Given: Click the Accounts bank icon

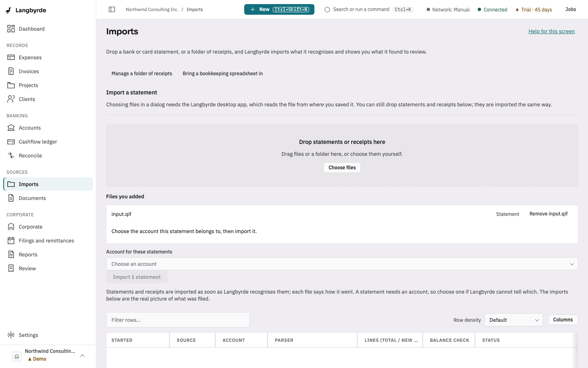Looking at the screenshot, I should 11,128.
